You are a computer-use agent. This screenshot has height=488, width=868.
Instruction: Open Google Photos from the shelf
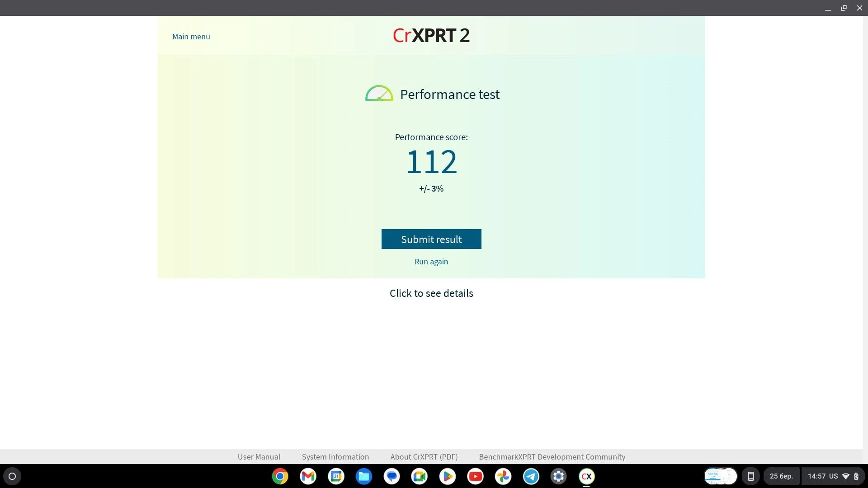(x=503, y=476)
